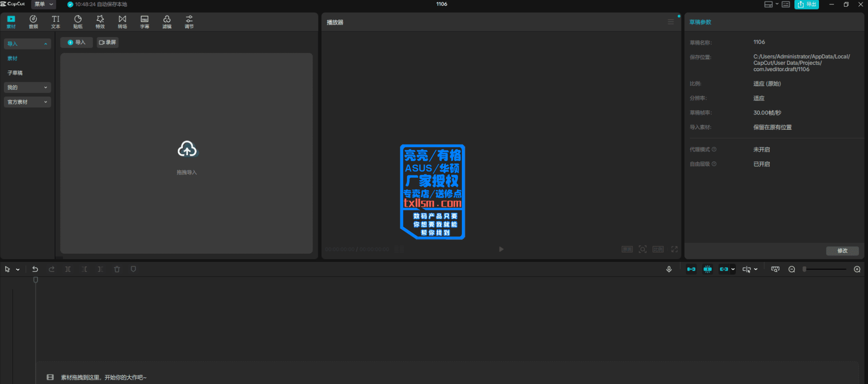Click the 导入 import button

coord(76,42)
